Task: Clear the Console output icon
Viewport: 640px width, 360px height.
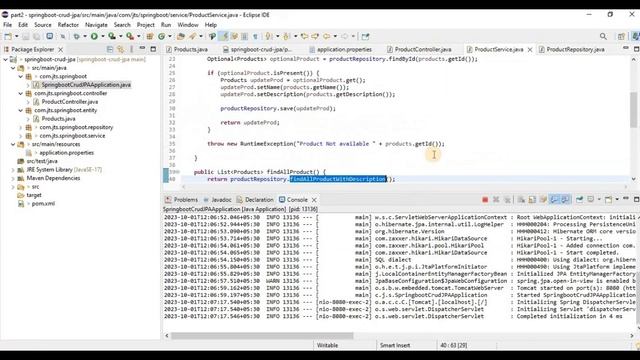Action: tap(521, 200)
